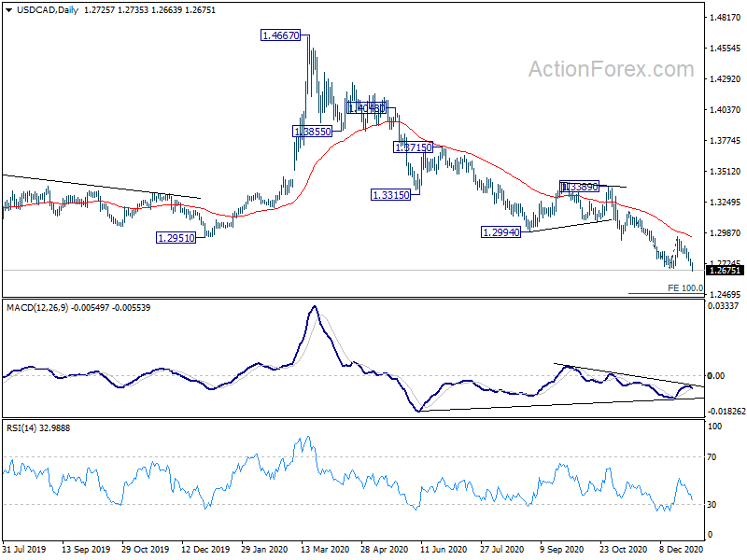Click the 23 Oct 2020 date label

tap(623, 549)
